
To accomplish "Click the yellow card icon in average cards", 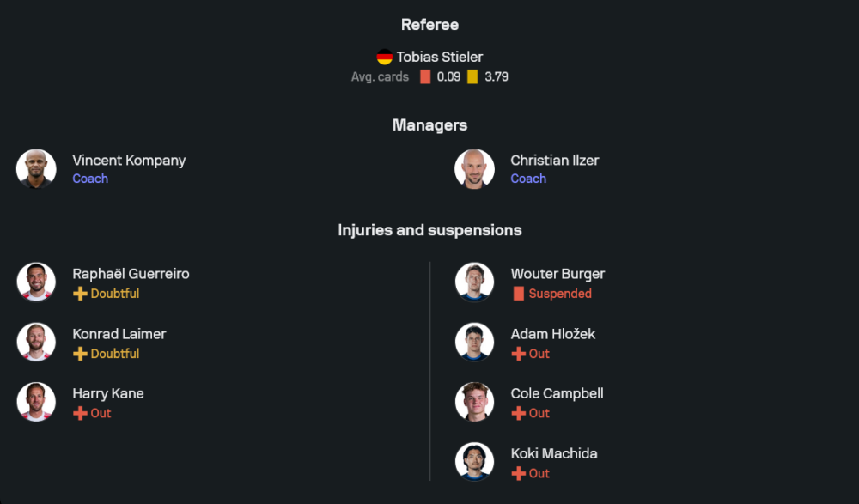I will [472, 77].
